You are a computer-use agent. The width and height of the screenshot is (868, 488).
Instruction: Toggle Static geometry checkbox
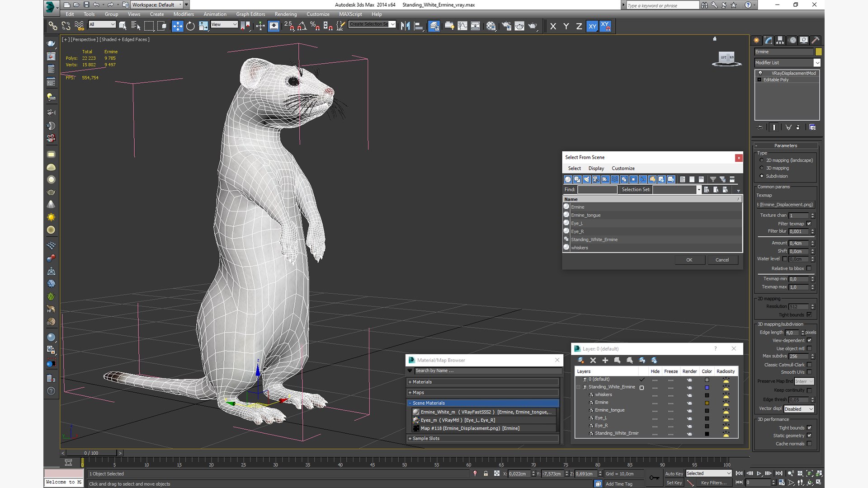click(x=809, y=436)
